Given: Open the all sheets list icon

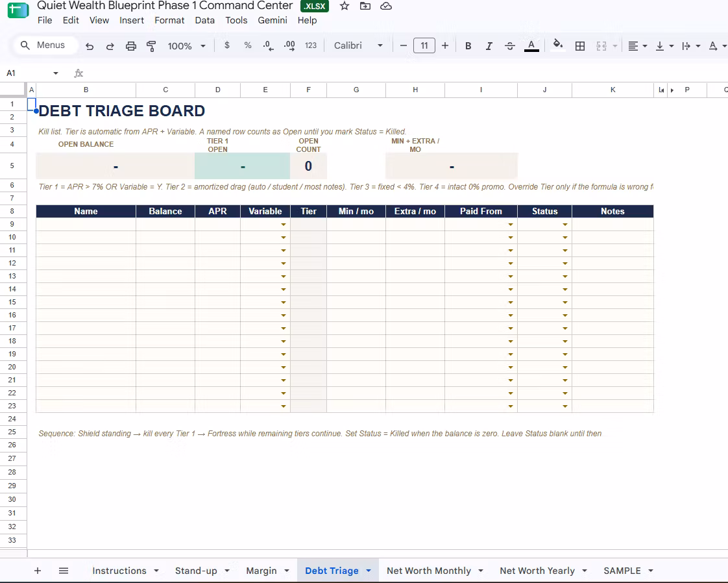Looking at the screenshot, I should tap(64, 571).
